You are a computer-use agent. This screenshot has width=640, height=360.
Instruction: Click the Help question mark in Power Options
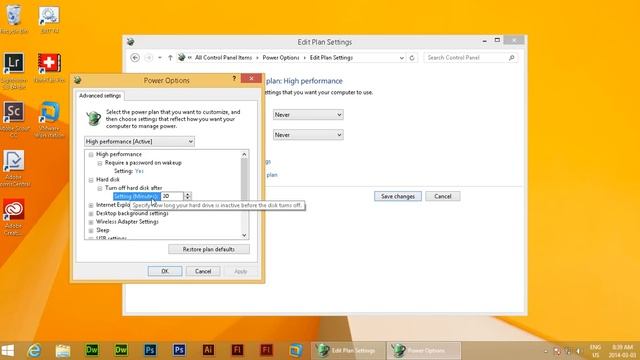(x=234, y=78)
